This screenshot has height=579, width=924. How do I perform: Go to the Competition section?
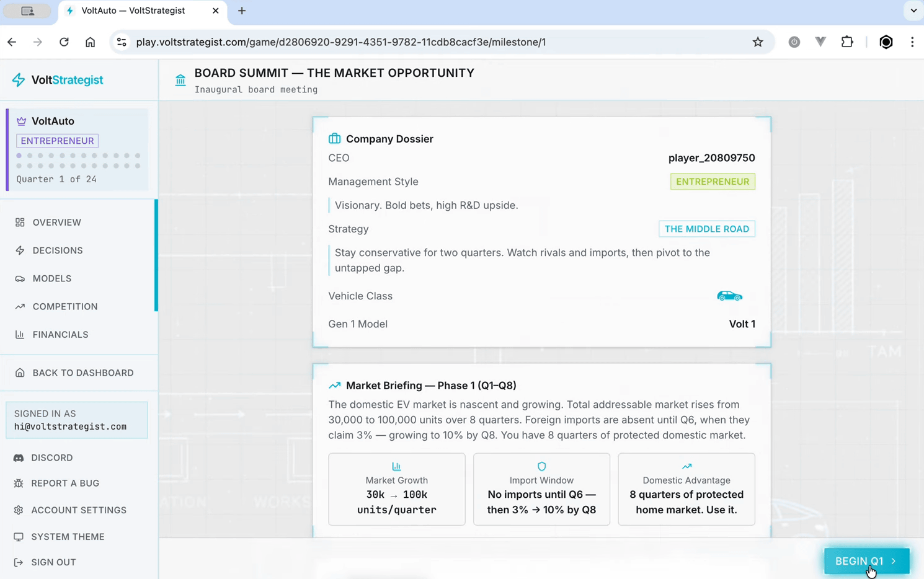pos(64,307)
